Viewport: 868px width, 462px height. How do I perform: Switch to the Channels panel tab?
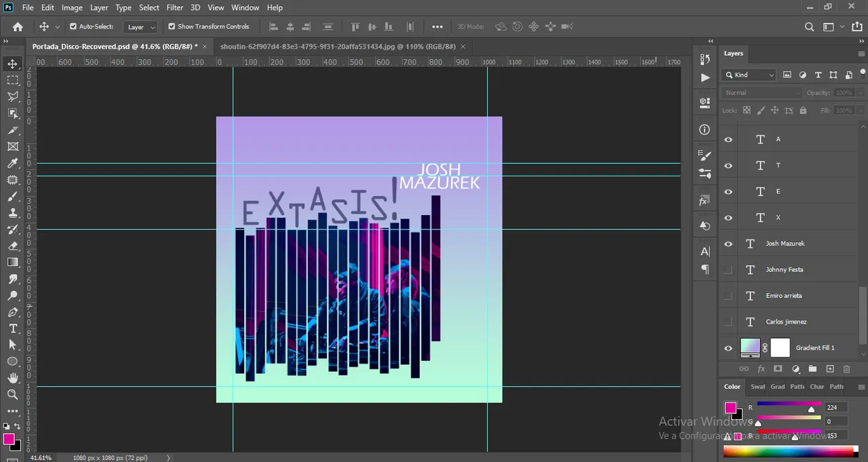tap(817, 387)
